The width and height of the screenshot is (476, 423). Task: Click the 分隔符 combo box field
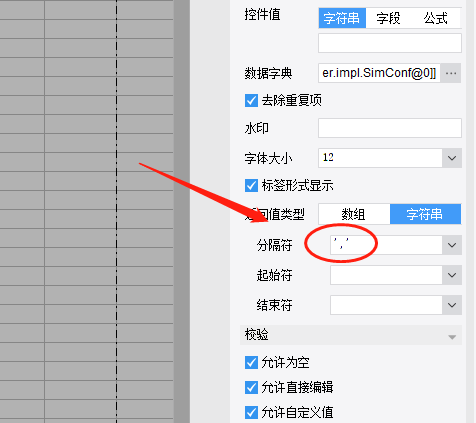386,245
